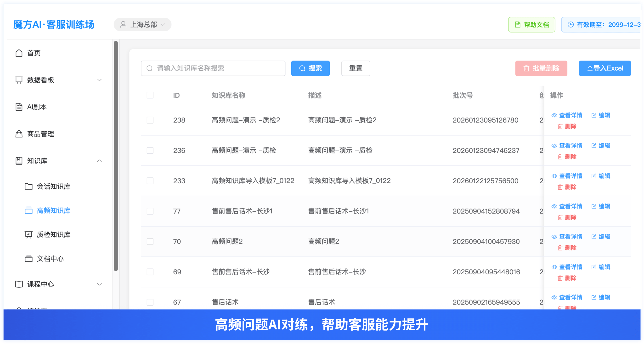Viewport: 644px width, 344px height.
Task: Click the home icon beside 首页
Action: (19, 53)
